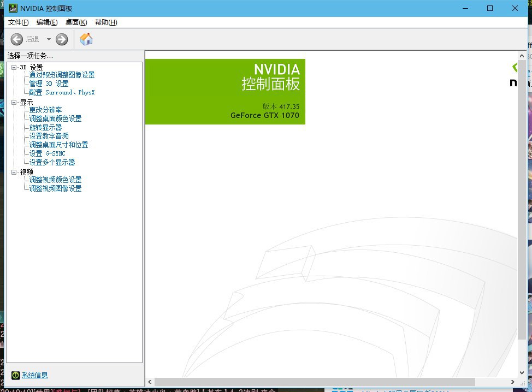Open the back history dropdown arrow

49,39
